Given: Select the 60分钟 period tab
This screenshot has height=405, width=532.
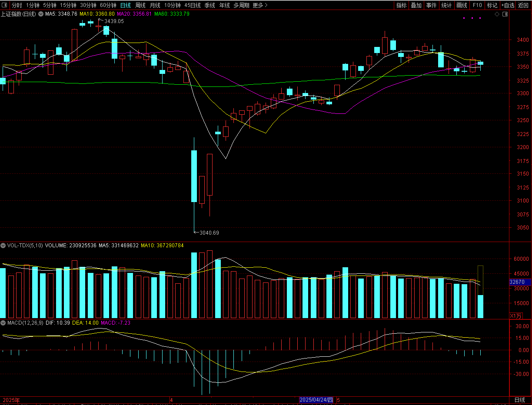Looking at the screenshot, I should point(108,5).
